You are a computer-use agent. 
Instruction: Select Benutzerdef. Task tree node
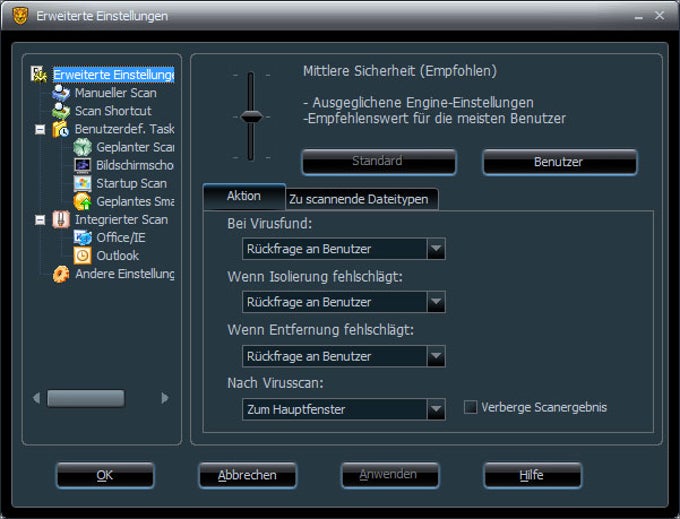point(124,129)
